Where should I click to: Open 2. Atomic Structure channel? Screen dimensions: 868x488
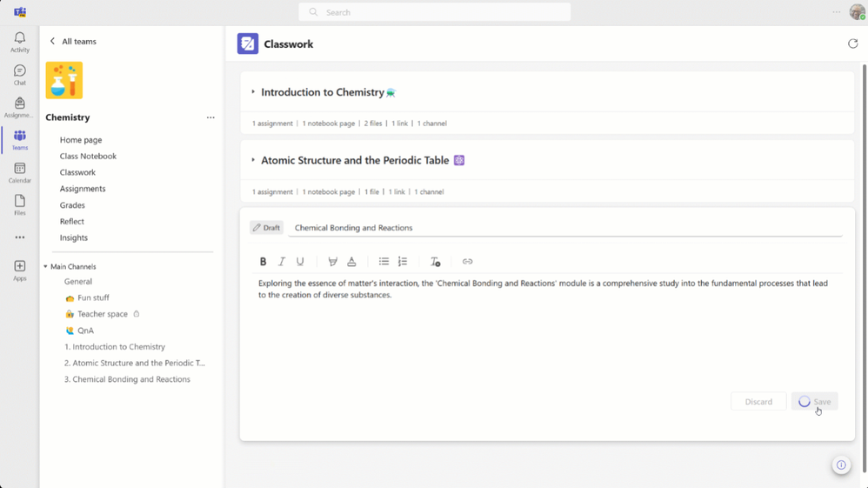click(x=135, y=363)
